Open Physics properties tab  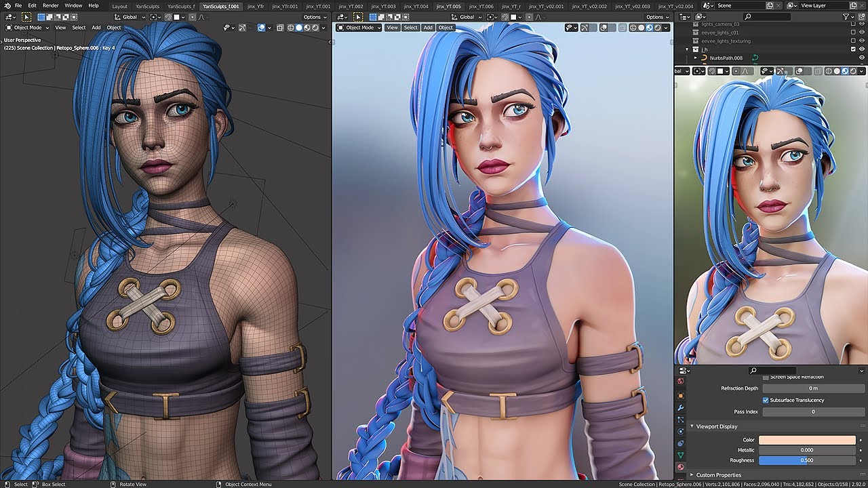point(680,431)
